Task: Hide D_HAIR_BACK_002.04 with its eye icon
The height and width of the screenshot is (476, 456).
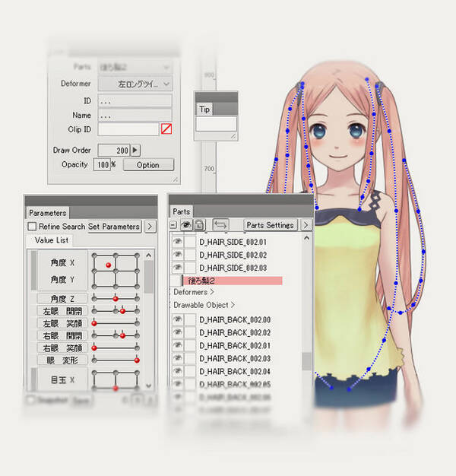Action: coord(178,371)
